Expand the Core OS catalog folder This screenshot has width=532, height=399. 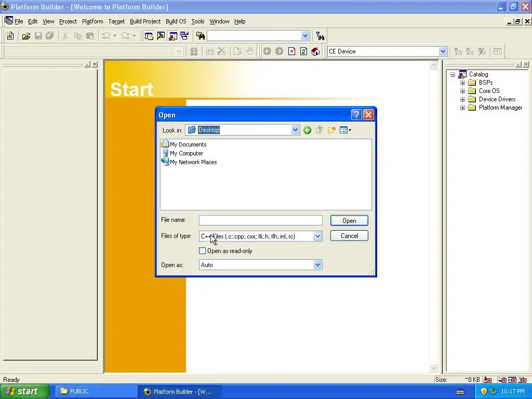(x=462, y=91)
